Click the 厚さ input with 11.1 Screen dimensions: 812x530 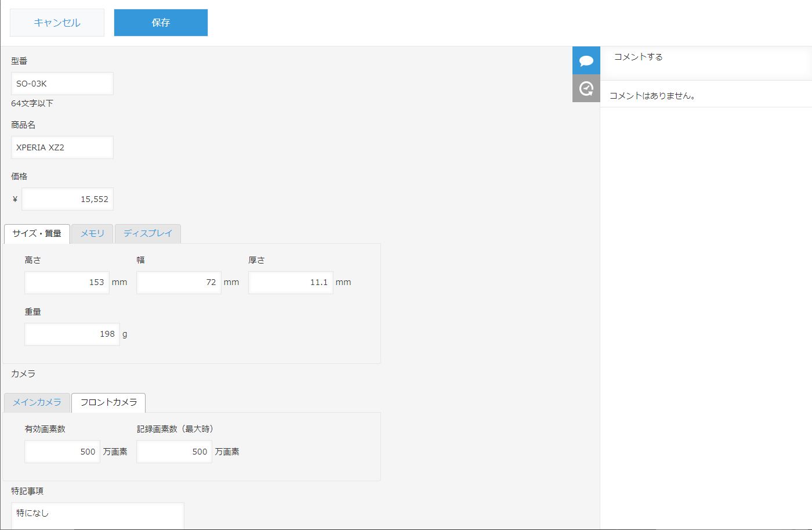(x=291, y=283)
